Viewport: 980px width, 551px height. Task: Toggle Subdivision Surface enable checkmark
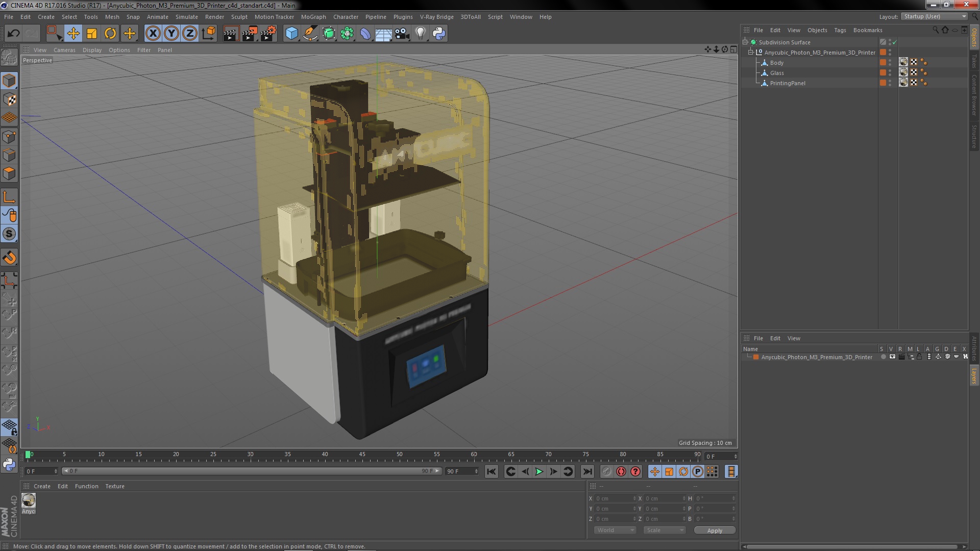(895, 42)
